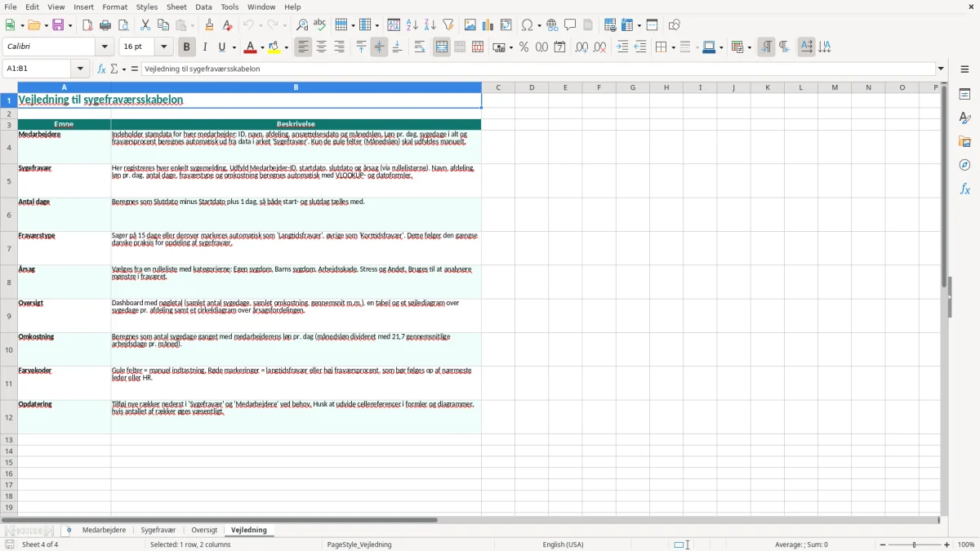
Task: Sort descending
Action: (430, 25)
